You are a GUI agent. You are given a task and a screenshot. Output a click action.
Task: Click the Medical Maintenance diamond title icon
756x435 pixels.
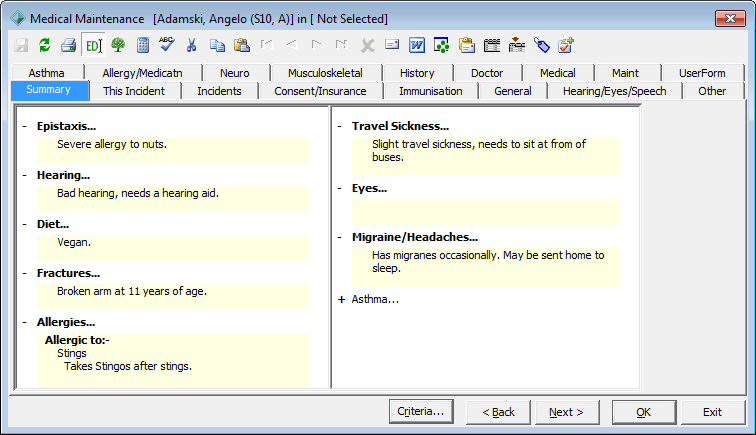point(18,18)
